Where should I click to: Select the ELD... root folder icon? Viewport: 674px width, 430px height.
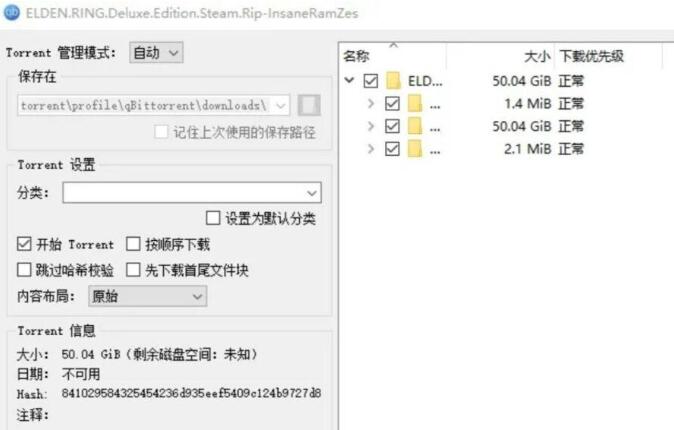click(393, 80)
